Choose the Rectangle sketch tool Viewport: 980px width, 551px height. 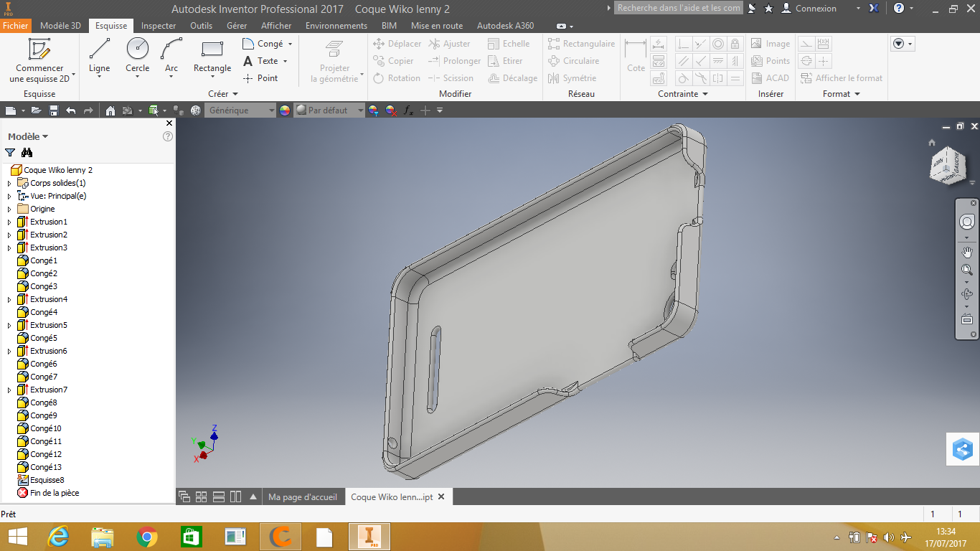point(212,56)
